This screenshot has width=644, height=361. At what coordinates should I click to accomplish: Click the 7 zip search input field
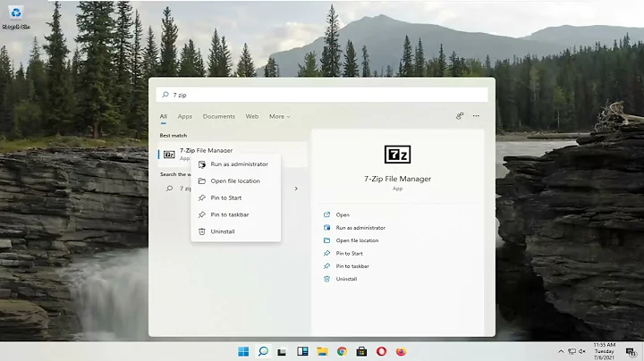322,95
